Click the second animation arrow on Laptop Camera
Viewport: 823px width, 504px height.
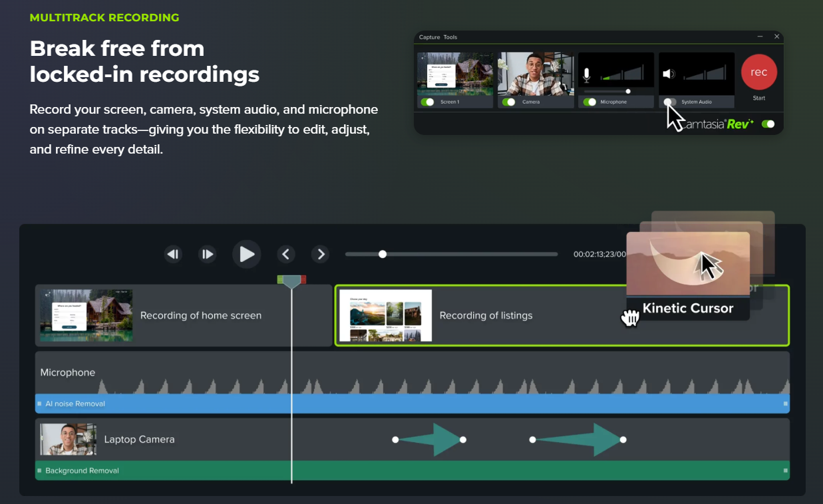pyautogui.click(x=577, y=440)
